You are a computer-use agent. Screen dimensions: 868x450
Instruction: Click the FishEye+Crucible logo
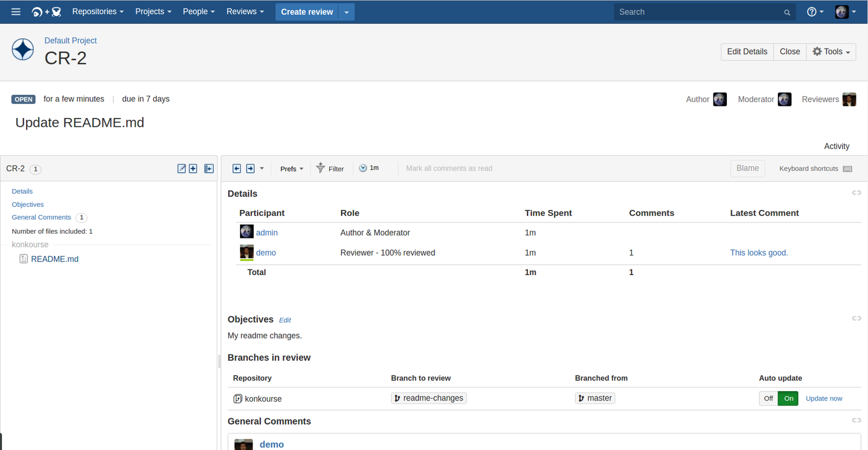(46, 11)
